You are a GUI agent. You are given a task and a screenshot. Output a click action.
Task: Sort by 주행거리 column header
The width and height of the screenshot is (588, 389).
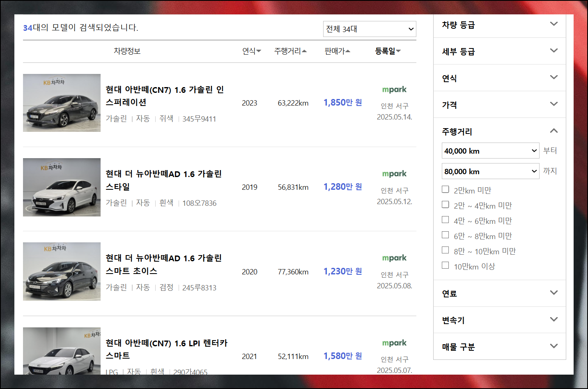click(290, 51)
